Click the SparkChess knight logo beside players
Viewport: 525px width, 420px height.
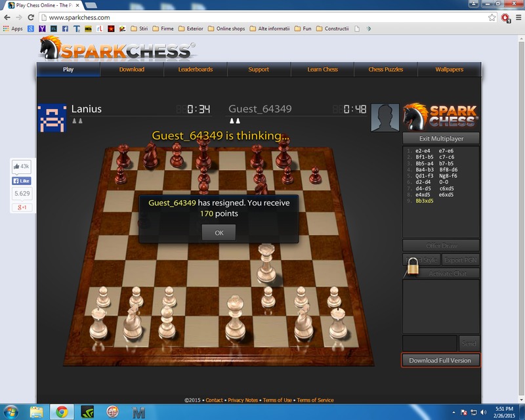(440, 117)
